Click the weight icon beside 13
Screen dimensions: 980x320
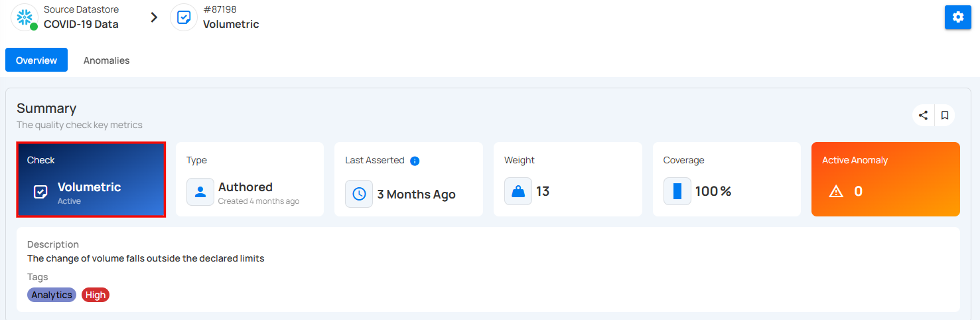518,191
